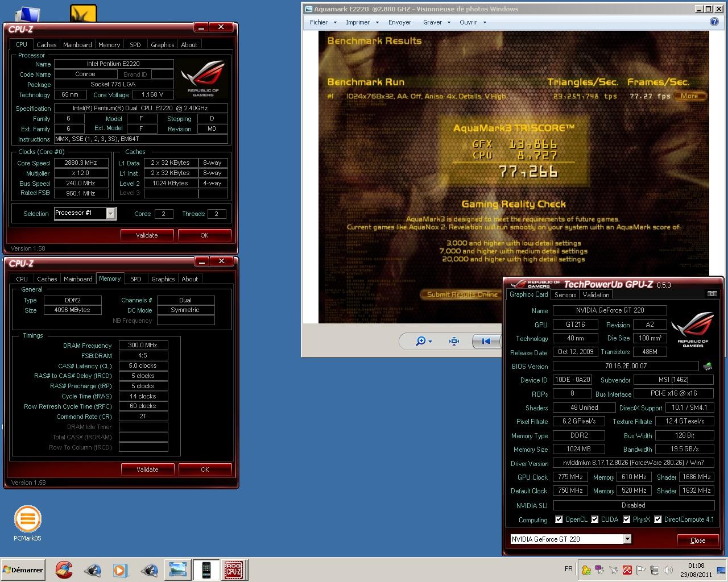Switch to Validation tab in GPU-Z
728x582 pixels.
click(596, 295)
